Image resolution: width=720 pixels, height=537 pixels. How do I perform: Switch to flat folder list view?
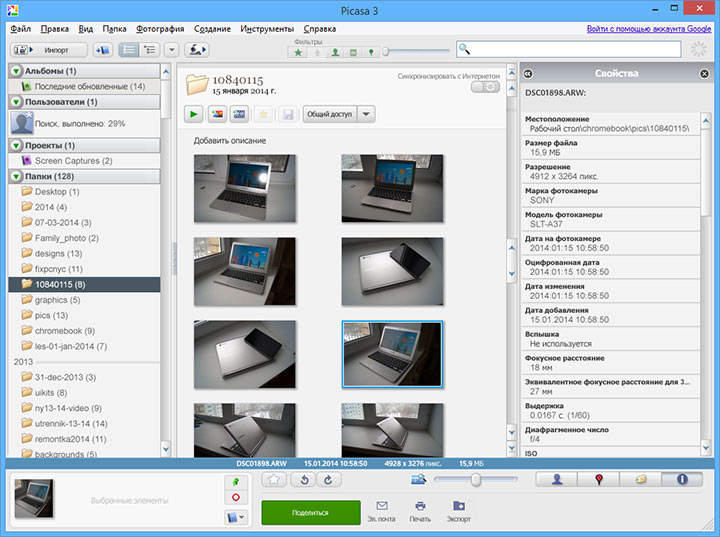[129, 50]
